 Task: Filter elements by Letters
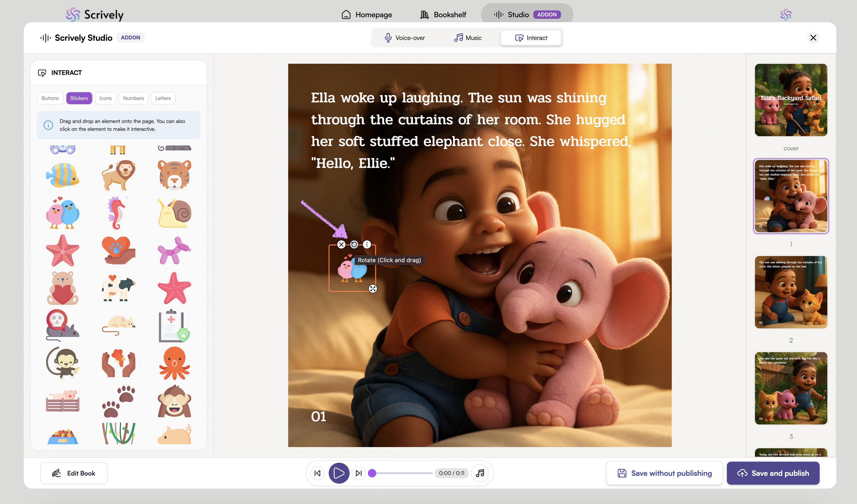click(x=163, y=98)
